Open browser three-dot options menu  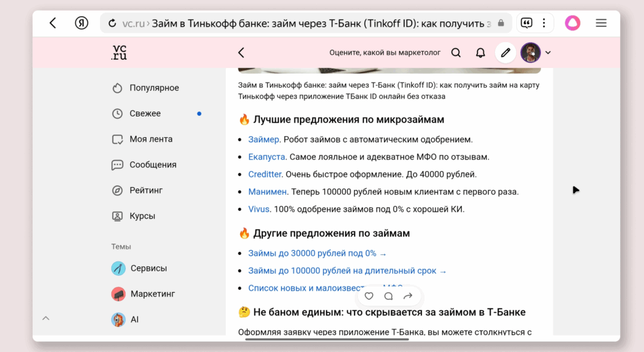click(x=543, y=23)
